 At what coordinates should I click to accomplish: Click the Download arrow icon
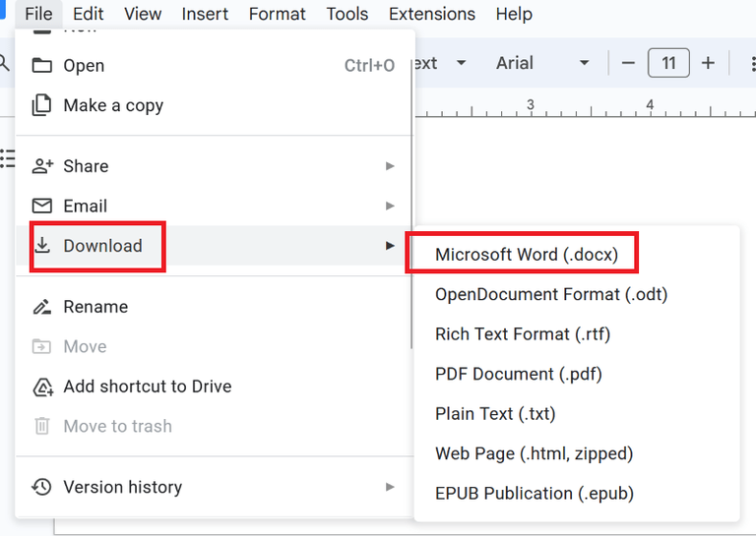[x=41, y=246]
